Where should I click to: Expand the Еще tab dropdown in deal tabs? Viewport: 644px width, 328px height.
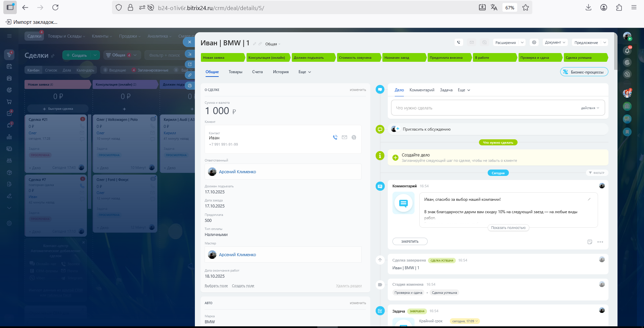click(x=305, y=72)
